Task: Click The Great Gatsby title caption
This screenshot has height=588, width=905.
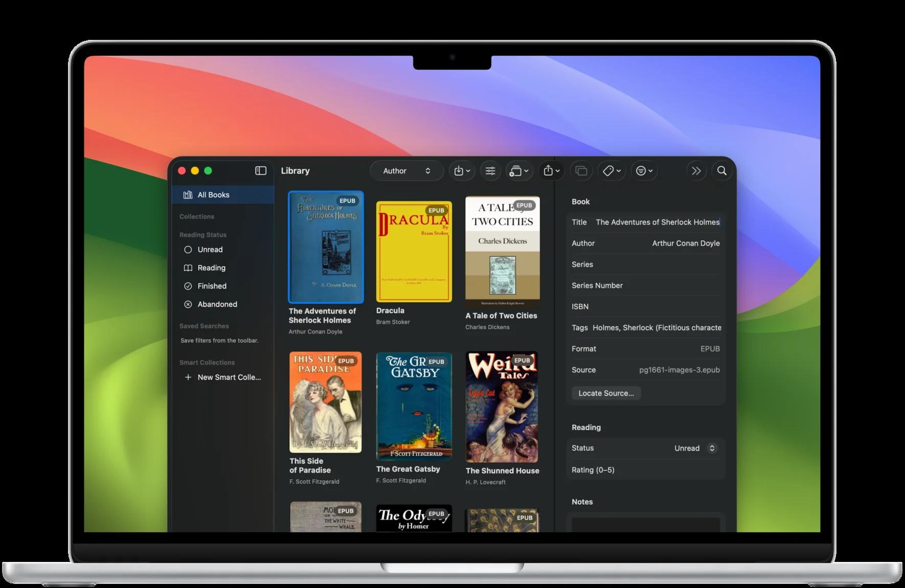Action: pos(408,469)
